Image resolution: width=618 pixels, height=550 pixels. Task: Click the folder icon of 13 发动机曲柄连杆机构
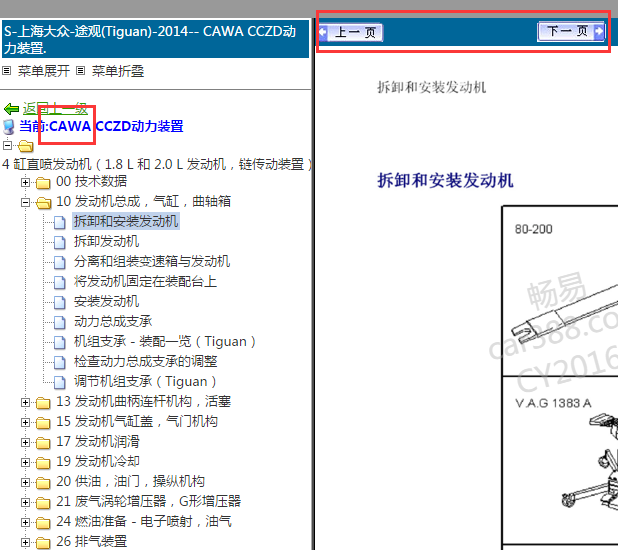[43, 403]
